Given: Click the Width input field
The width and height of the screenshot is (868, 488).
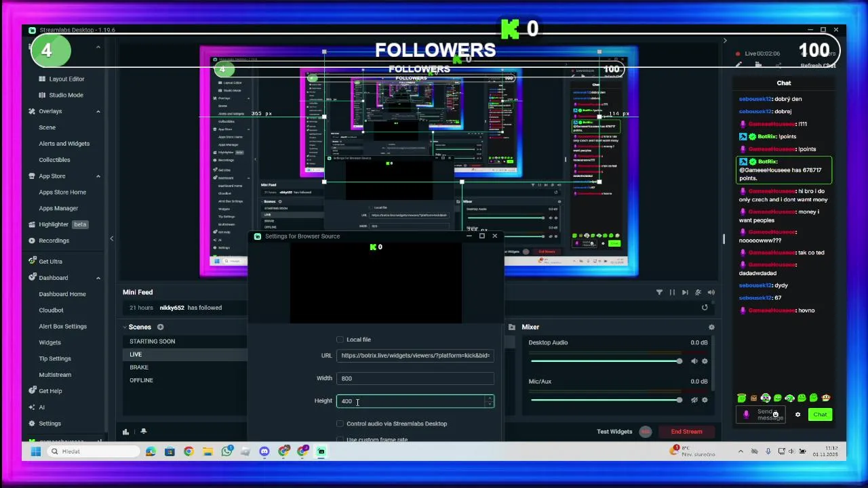Looking at the screenshot, I should point(415,379).
